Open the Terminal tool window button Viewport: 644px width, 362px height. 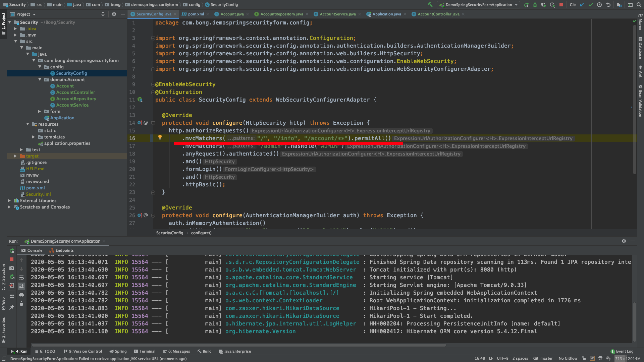point(145,351)
